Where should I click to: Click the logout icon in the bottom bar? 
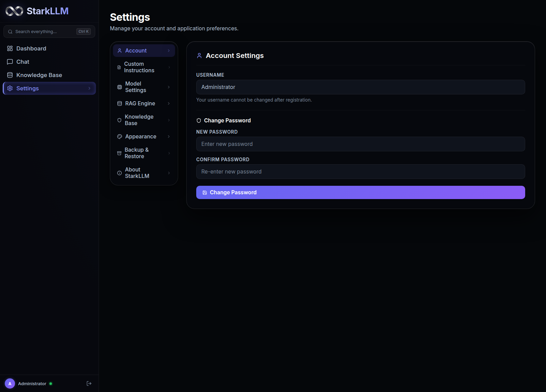click(x=89, y=383)
